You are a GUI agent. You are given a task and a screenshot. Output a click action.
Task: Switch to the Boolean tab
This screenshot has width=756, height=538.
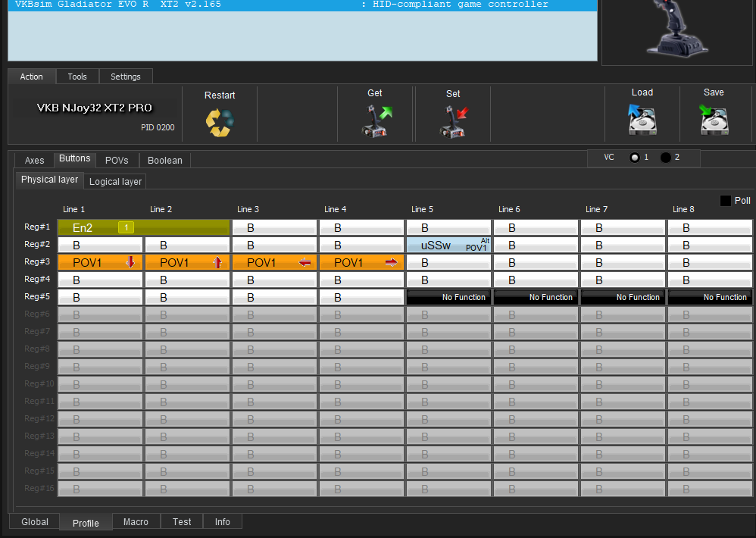point(165,161)
